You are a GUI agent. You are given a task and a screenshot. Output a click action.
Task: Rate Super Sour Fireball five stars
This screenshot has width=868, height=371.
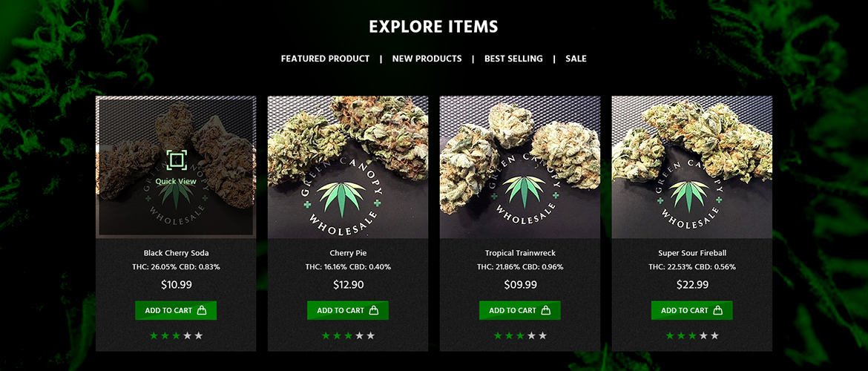[714, 335]
